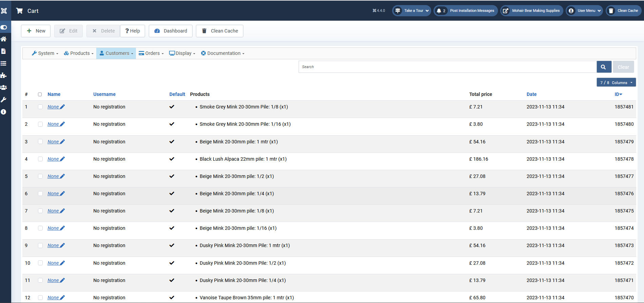
Task: Click the Cart shopping cart icon
Action: 20,11
